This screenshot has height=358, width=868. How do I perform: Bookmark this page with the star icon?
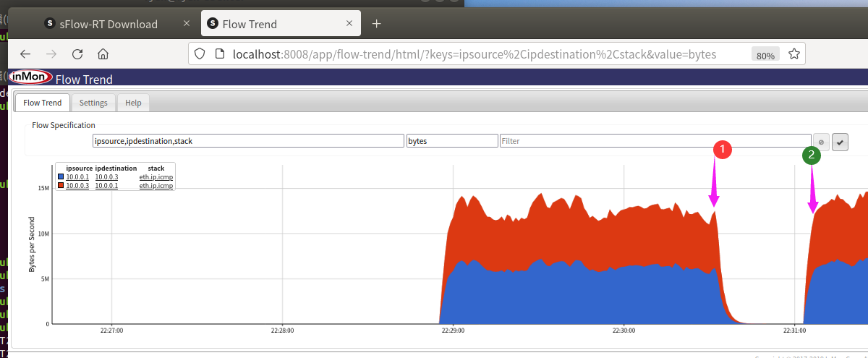click(793, 54)
